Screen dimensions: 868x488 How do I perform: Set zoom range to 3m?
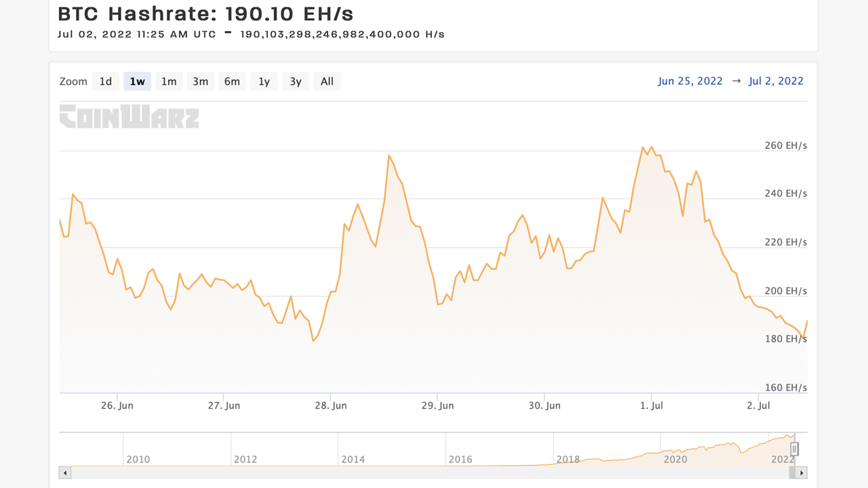pos(200,81)
